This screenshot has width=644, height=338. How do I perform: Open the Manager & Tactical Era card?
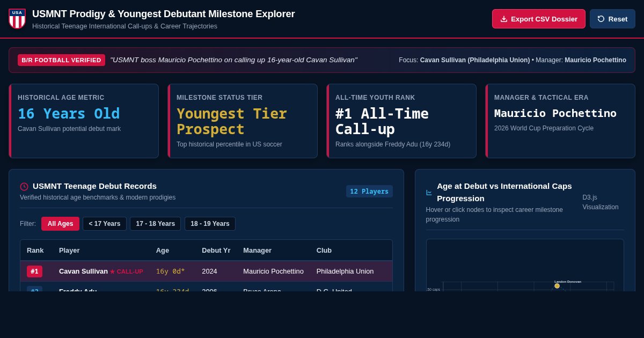[560, 121]
